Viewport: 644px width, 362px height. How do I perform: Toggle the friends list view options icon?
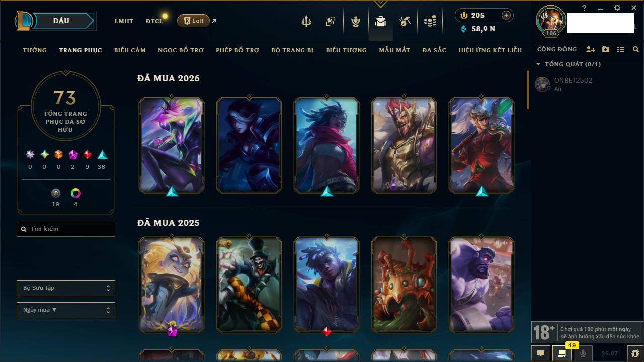click(x=621, y=50)
